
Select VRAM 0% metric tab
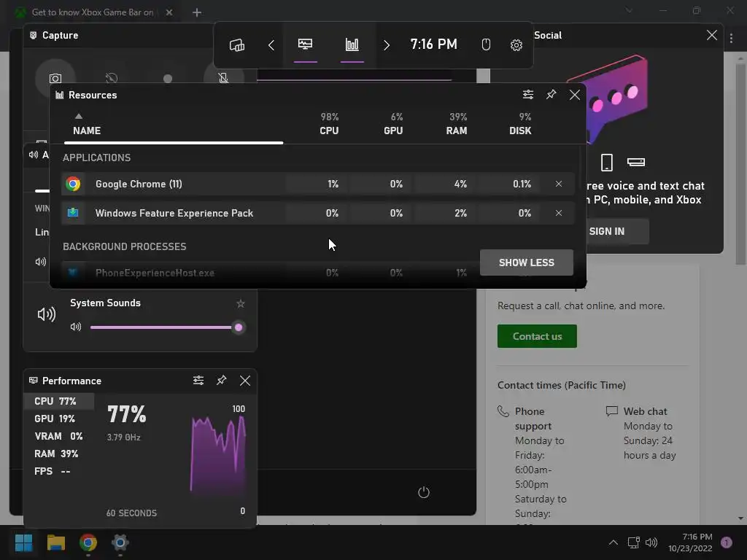point(59,436)
